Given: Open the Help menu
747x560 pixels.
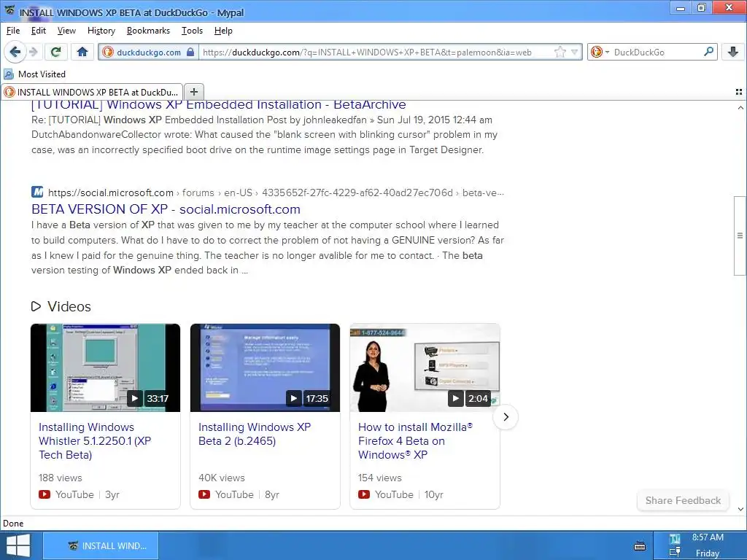Looking at the screenshot, I should click(x=223, y=31).
